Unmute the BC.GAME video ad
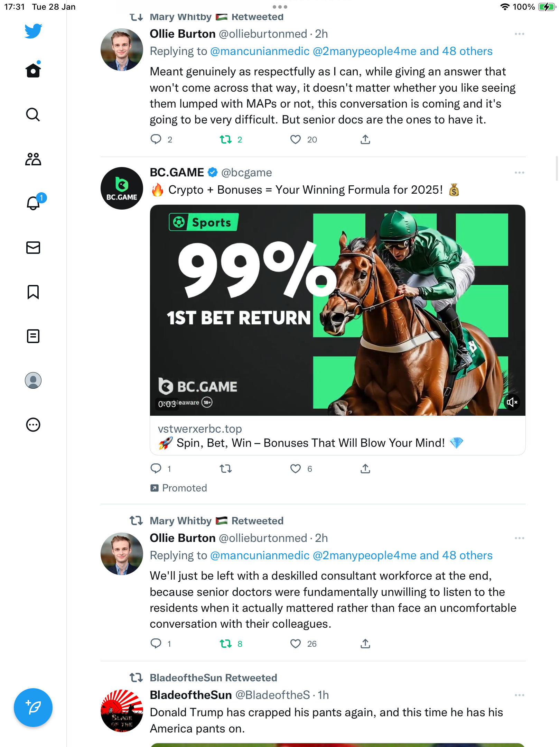This screenshot has width=560, height=747. click(512, 402)
